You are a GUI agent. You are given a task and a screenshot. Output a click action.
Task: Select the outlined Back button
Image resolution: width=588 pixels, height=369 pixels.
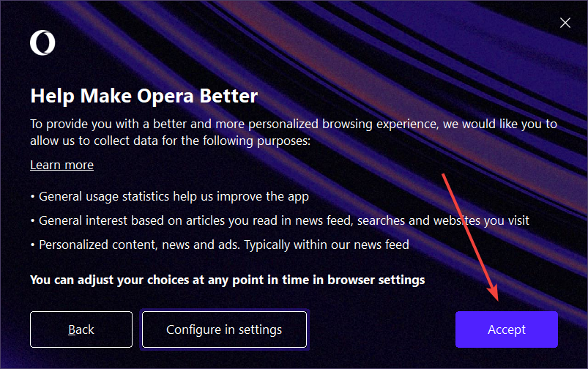81,329
